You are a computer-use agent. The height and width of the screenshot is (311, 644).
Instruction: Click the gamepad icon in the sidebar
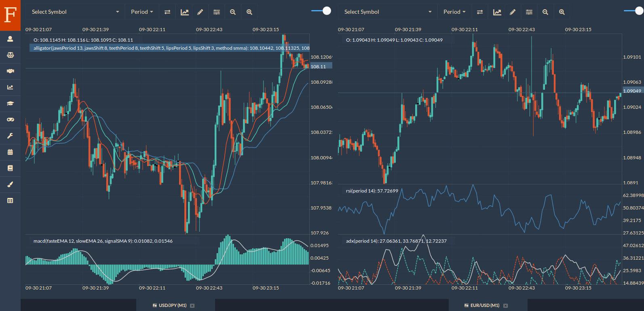pyautogui.click(x=10, y=120)
